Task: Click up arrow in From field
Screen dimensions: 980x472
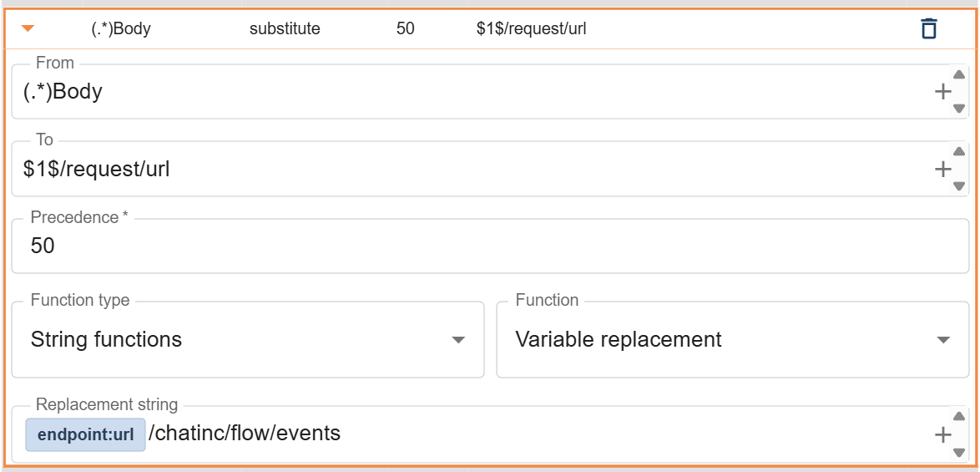Action: [959, 74]
